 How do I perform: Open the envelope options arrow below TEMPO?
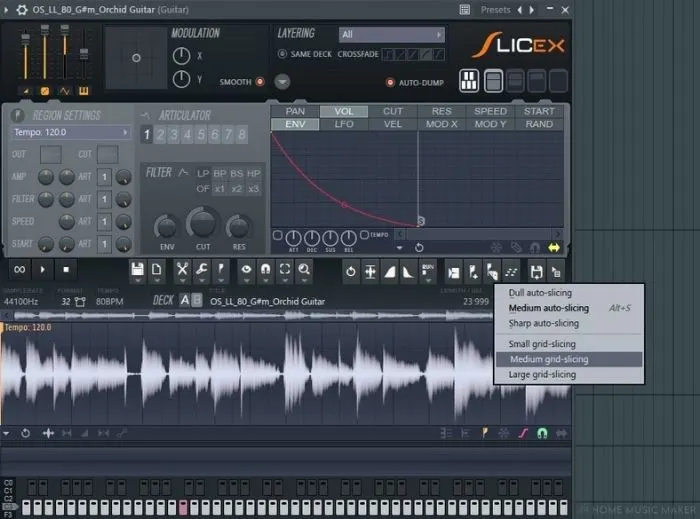pos(400,248)
